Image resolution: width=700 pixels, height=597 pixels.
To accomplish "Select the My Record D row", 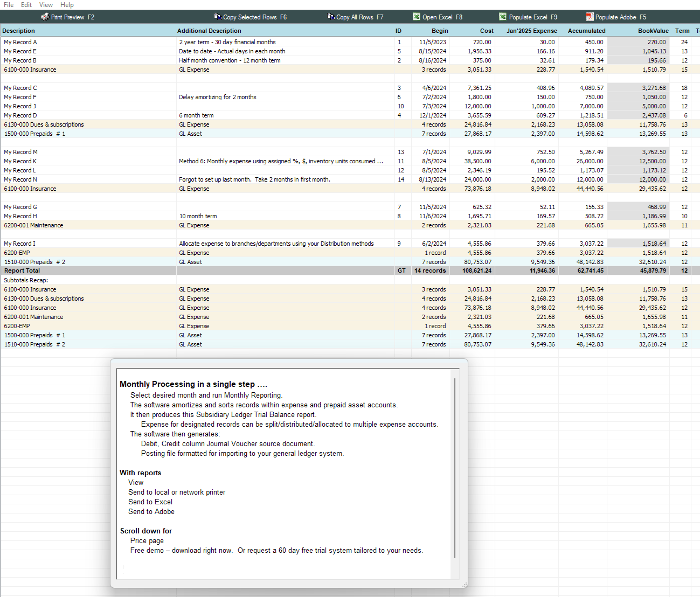I will [x=350, y=115].
